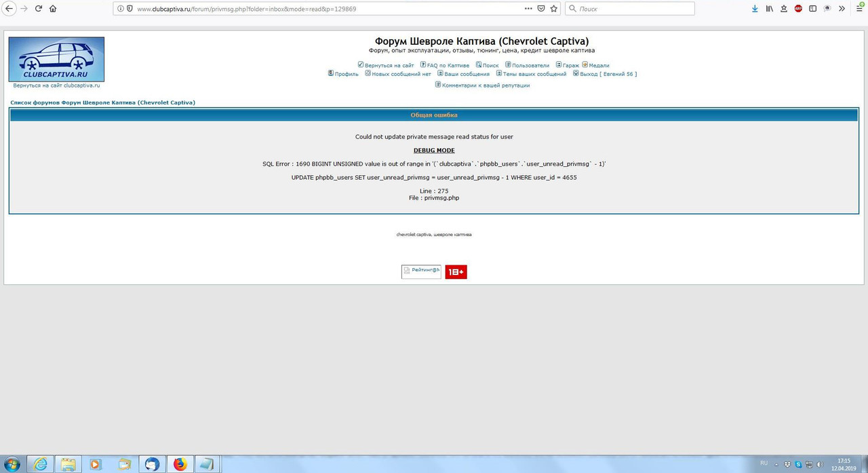Open 'FAQ по Каптиве' link
Screen dimensions: 868x473
pyautogui.click(x=448, y=65)
